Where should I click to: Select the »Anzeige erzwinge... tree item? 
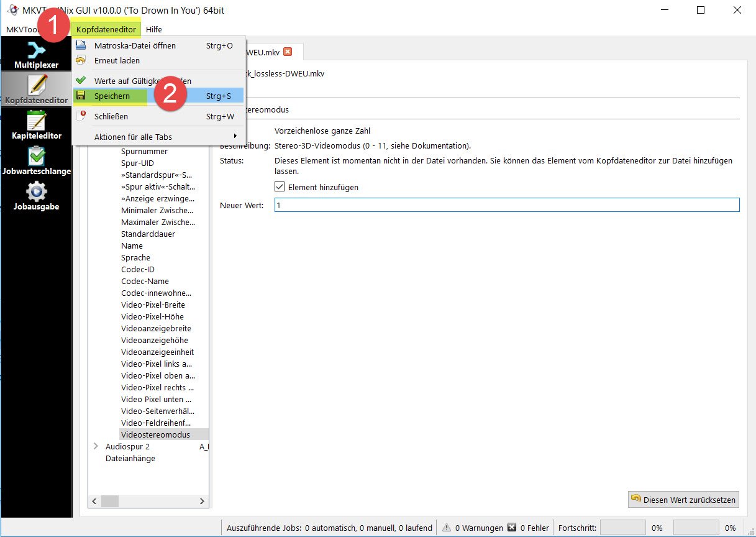pos(158,198)
